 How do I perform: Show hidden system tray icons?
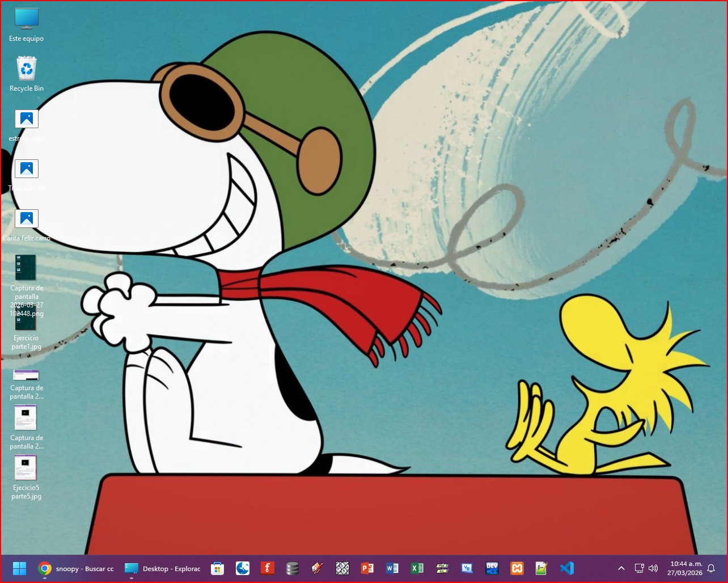(621, 568)
